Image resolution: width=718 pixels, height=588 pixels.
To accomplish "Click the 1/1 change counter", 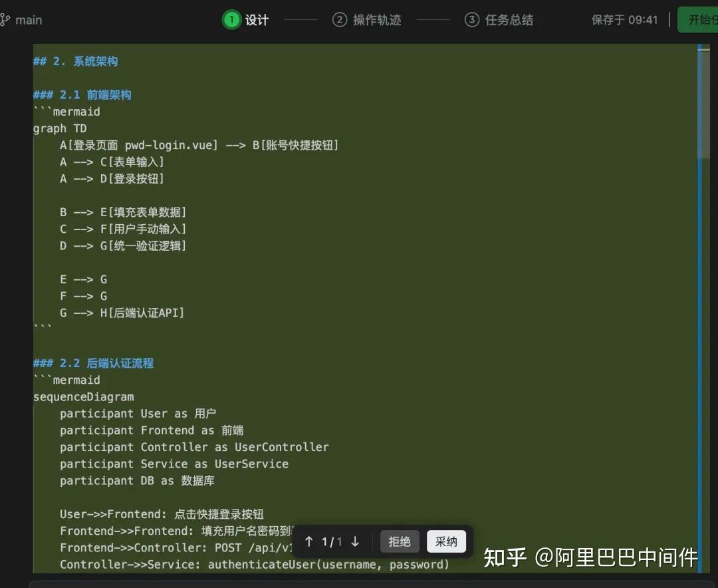I will coord(332,541).
